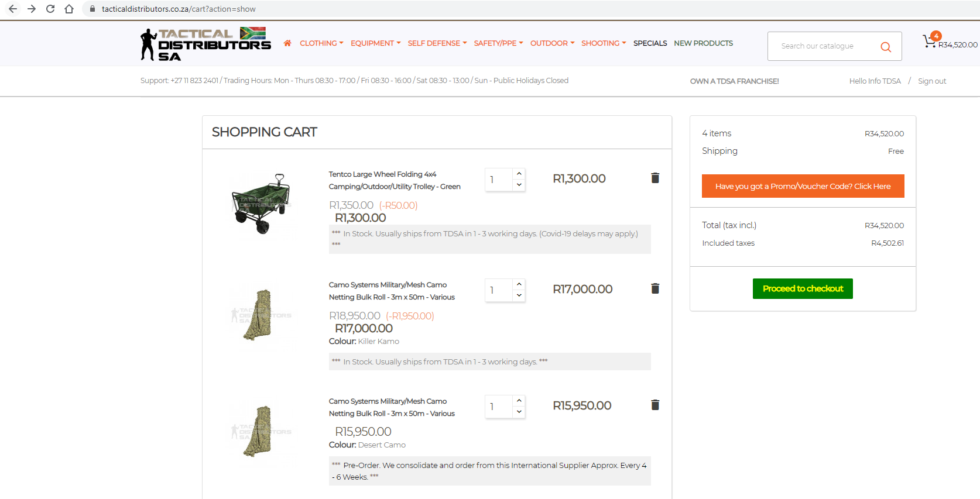The image size is (980, 499).
Task: Decrease quantity of R15,950.00 netting
Action: [519, 412]
